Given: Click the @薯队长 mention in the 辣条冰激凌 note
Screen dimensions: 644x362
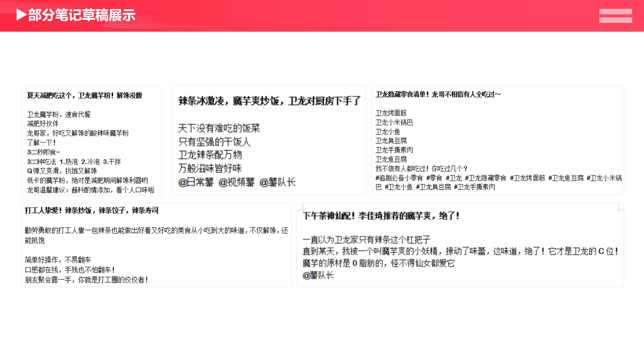Looking at the screenshot, I should 277,182.
